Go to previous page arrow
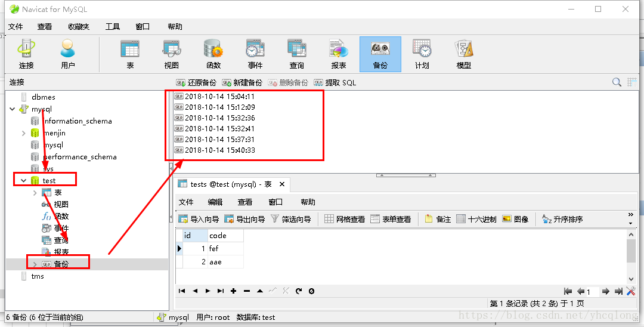Image resolution: width=644 pixels, height=327 pixels. pyautogui.click(x=581, y=291)
